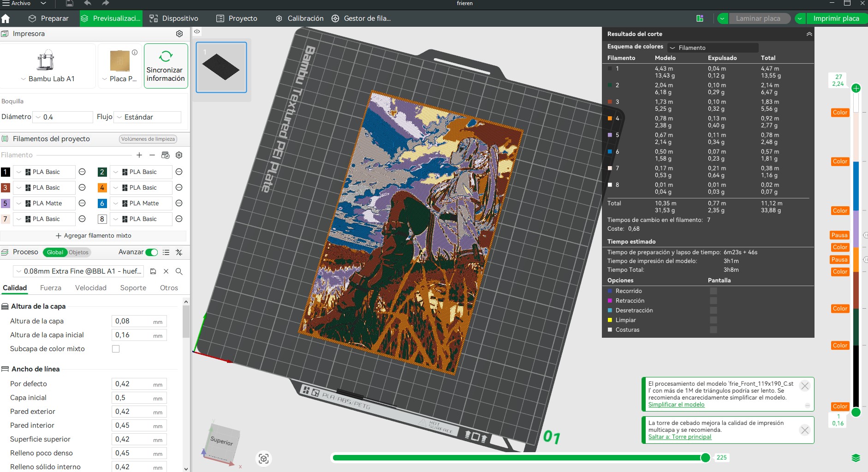Screen dimensions: 868x472
Task: Toggle Recorrido display checkbox
Action: [x=713, y=291]
